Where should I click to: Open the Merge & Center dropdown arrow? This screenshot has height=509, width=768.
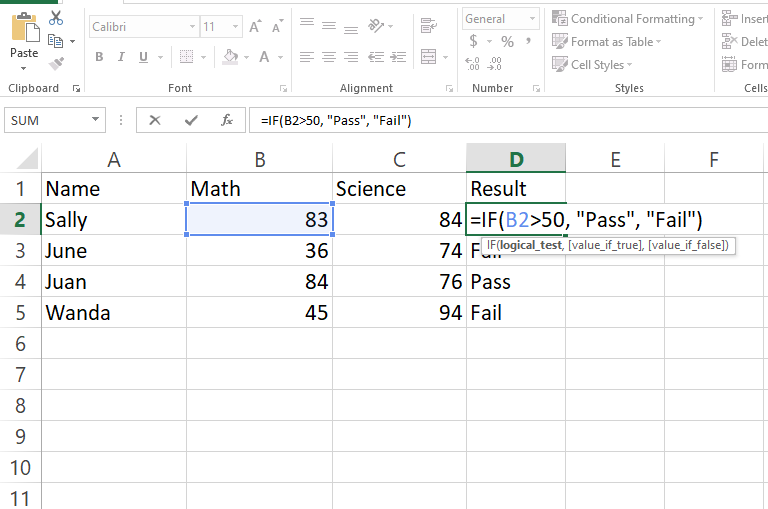(x=445, y=57)
